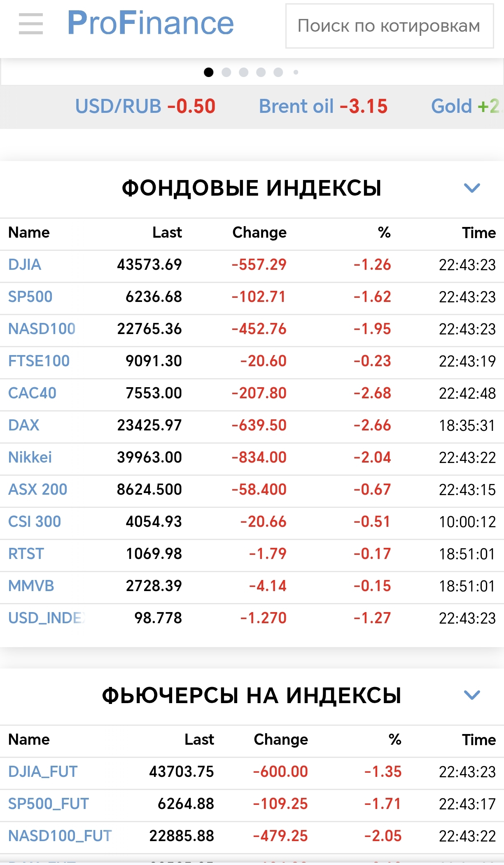Select the fifth carousel dot
The width and height of the screenshot is (504, 865).
pos(278,72)
